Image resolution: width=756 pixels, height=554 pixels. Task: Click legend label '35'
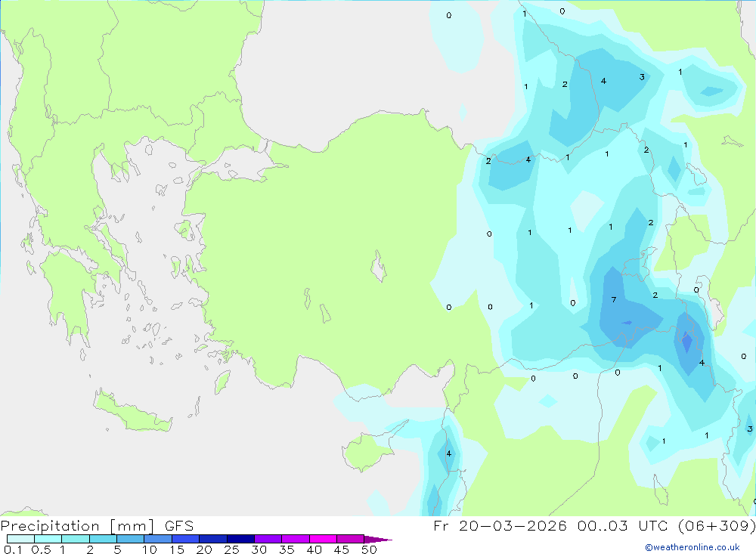(287, 549)
